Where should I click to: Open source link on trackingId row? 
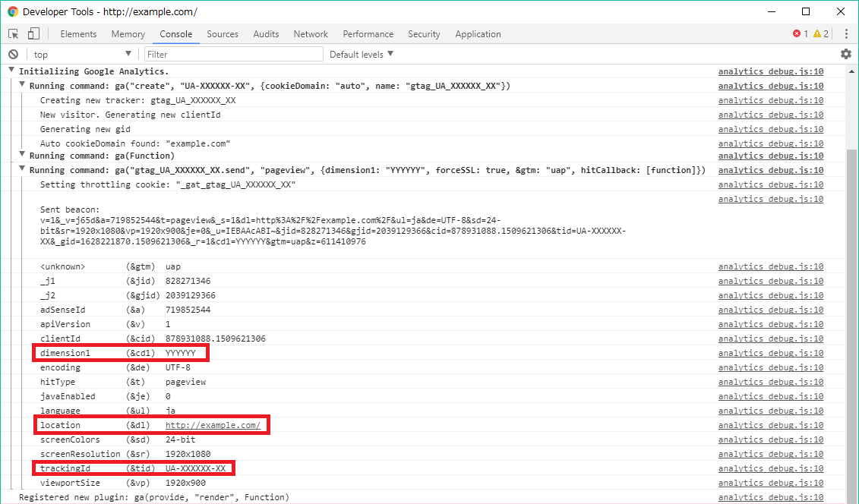click(771, 468)
